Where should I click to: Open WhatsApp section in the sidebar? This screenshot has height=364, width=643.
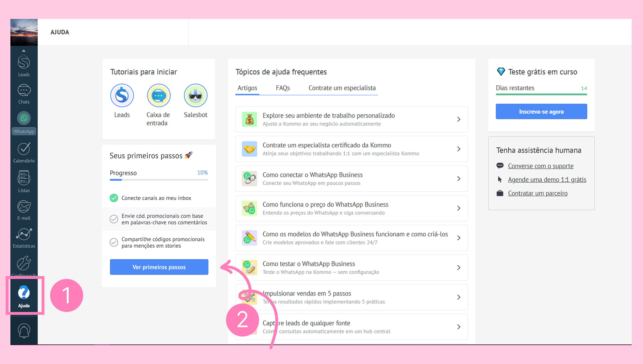24,123
